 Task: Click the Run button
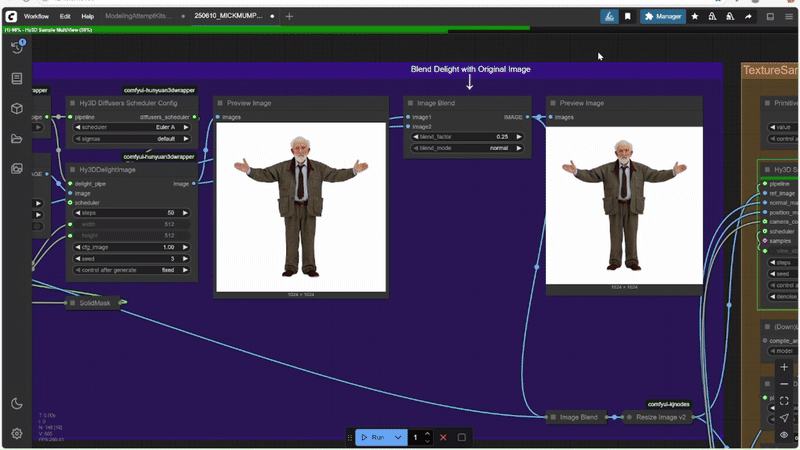(x=373, y=437)
